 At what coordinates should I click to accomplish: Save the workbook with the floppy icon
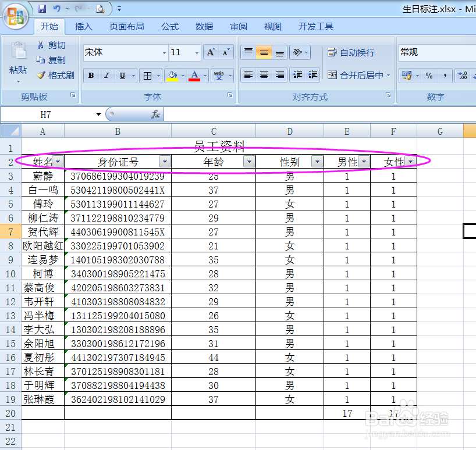pos(42,9)
